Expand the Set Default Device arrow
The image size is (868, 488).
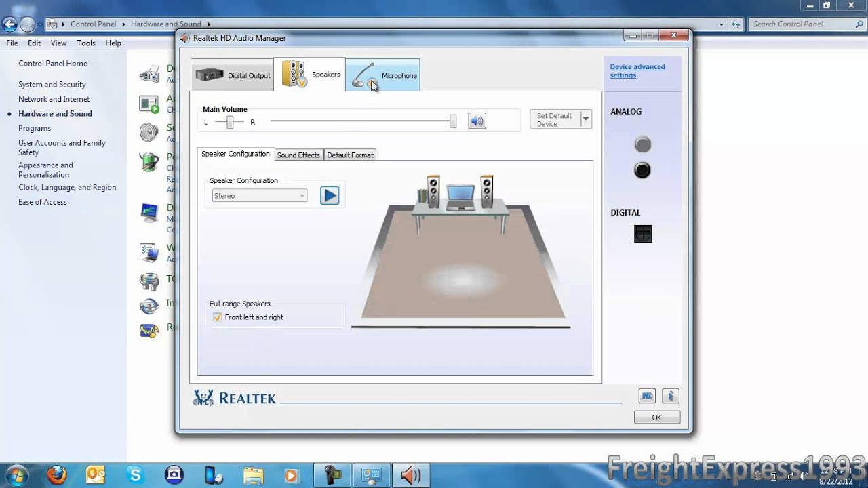point(586,119)
